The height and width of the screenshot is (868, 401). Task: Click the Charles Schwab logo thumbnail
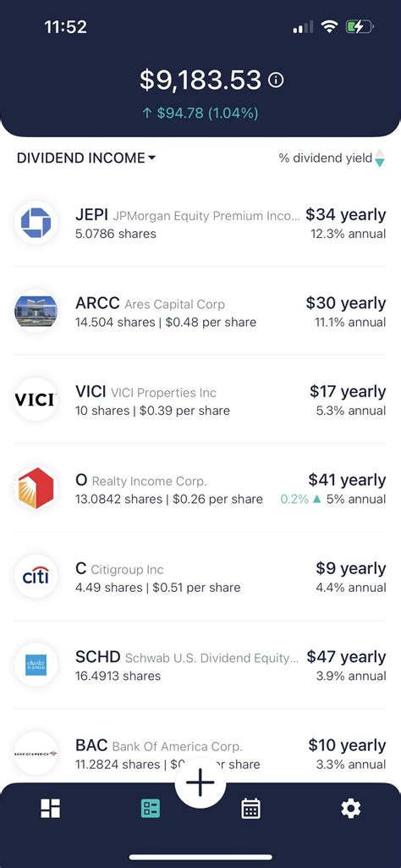(x=36, y=665)
